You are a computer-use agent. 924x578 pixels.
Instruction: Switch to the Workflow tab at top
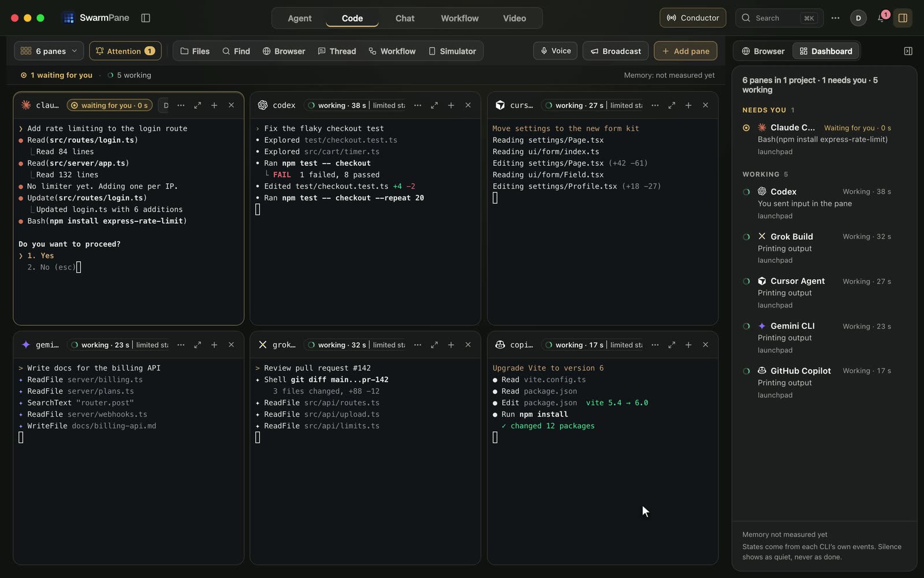pos(460,18)
